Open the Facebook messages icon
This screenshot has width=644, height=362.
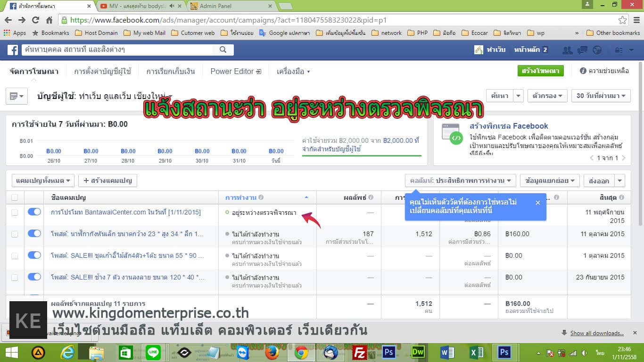pos(582,50)
